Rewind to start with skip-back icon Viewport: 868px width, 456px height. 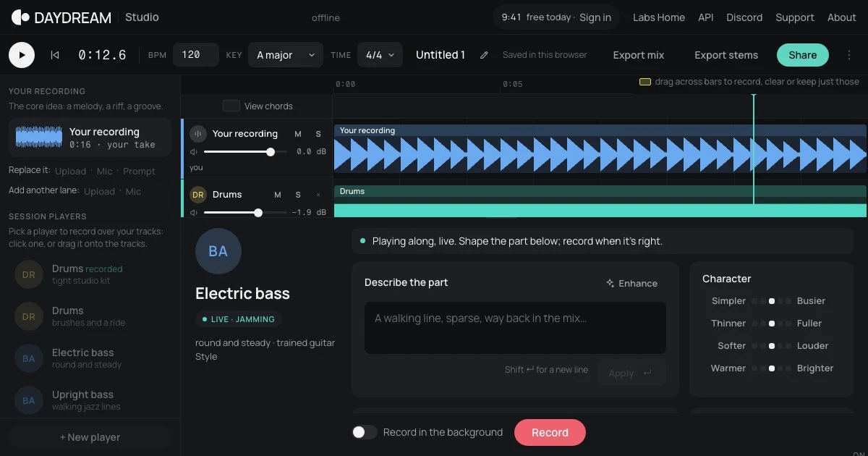click(55, 55)
